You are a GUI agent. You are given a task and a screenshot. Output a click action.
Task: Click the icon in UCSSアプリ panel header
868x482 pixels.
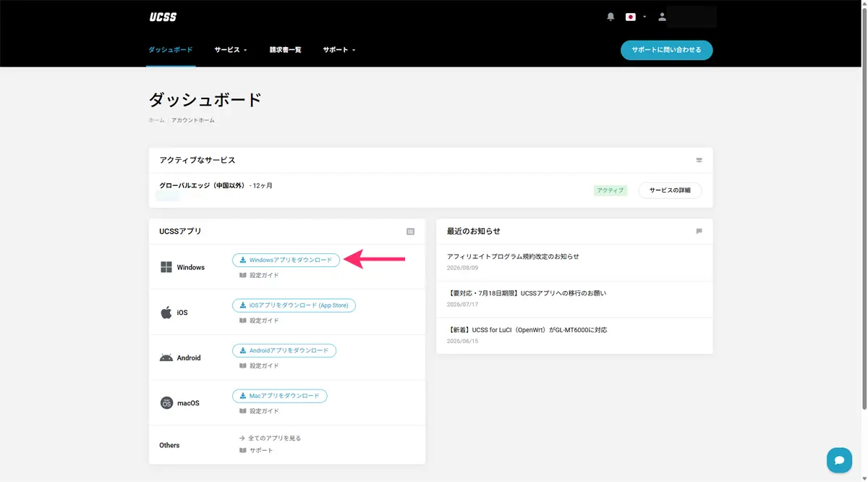click(410, 232)
